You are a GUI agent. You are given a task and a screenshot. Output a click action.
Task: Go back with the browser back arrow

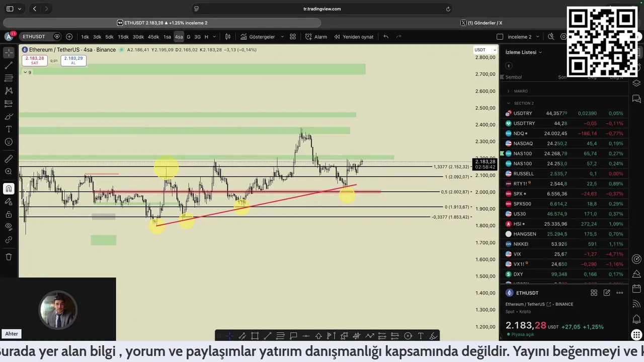pos(35,9)
